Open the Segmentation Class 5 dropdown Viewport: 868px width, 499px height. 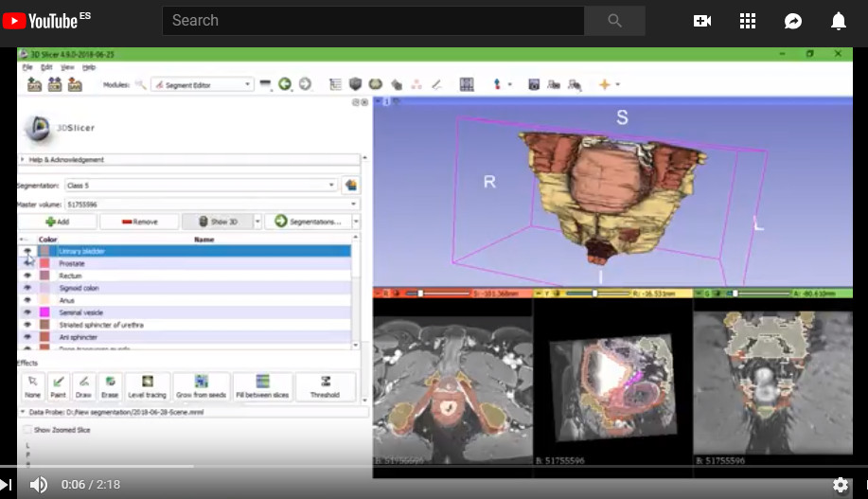pyautogui.click(x=201, y=186)
